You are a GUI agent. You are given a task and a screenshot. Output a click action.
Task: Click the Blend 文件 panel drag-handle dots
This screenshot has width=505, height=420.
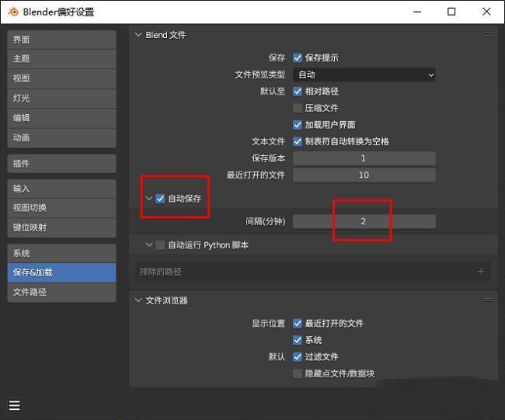click(x=489, y=34)
